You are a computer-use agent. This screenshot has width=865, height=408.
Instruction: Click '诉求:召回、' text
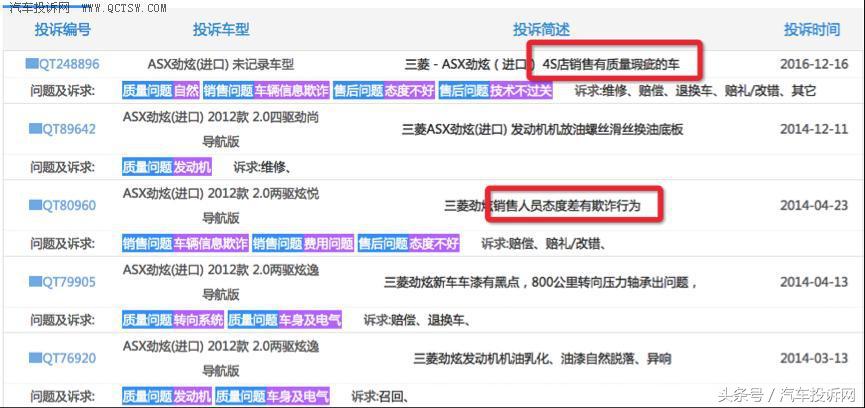[380, 396]
